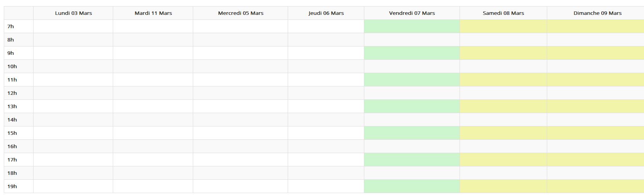This screenshot has height=195, width=644.
Task: Select the empty Mardi 10h cell
Action: tap(153, 66)
